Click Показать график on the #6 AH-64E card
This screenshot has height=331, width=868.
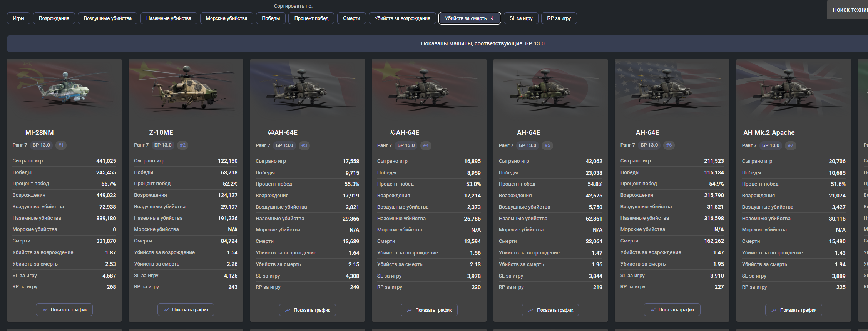pos(672,310)
